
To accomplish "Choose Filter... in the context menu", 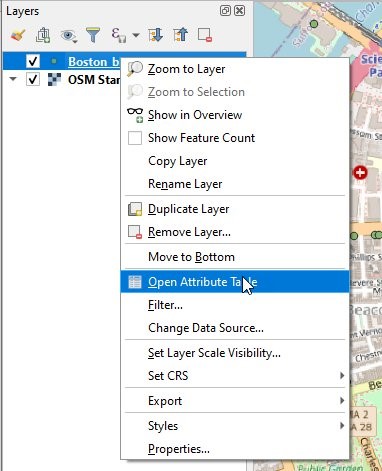I will pos(235,305).
